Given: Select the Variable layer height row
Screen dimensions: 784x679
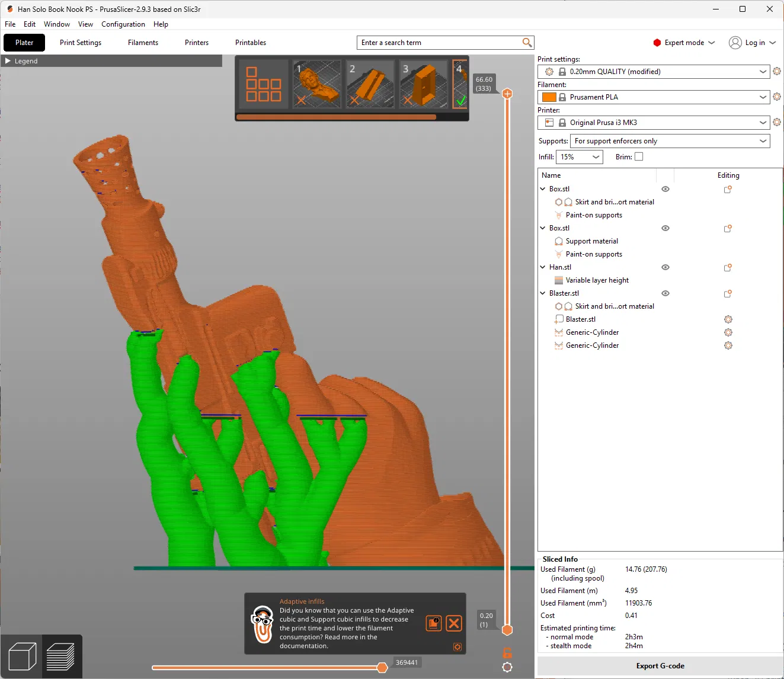Looking at the screenshot, I should click(660, 280).
